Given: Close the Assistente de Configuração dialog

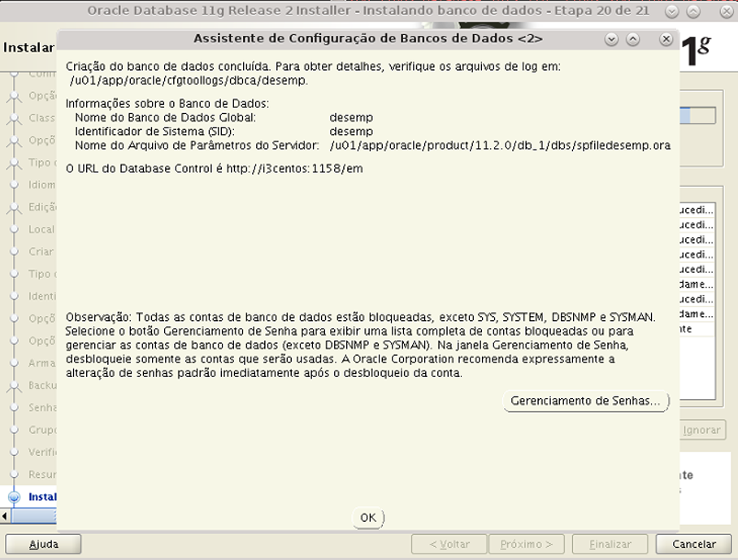Looking at the screenshot, I should [666, 39].
